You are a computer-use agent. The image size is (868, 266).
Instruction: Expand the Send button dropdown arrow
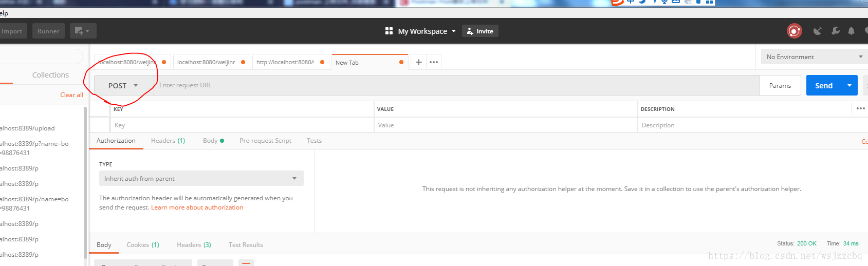click(x=849, y=86)
